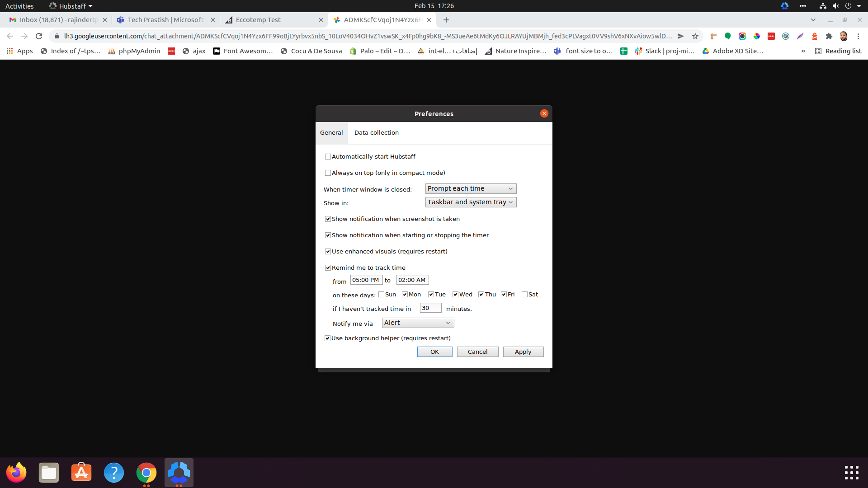Check the Sun reminder day

click(x=382, y=295)
